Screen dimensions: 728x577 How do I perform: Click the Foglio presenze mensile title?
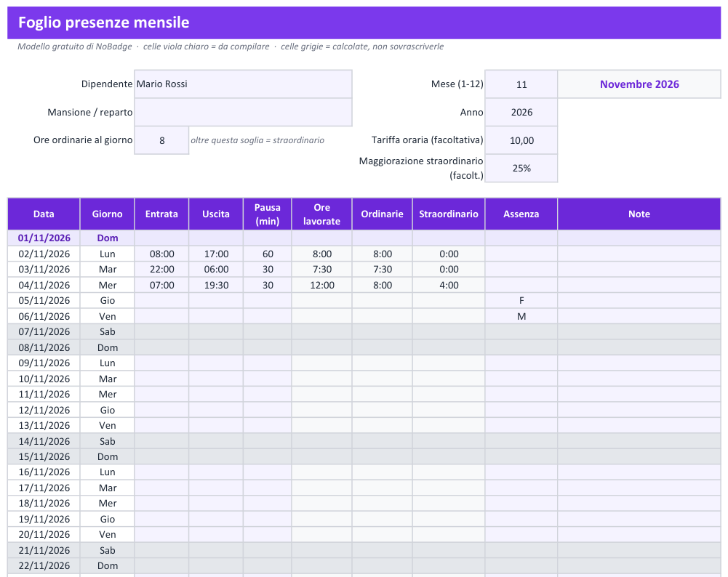(103, 23)
